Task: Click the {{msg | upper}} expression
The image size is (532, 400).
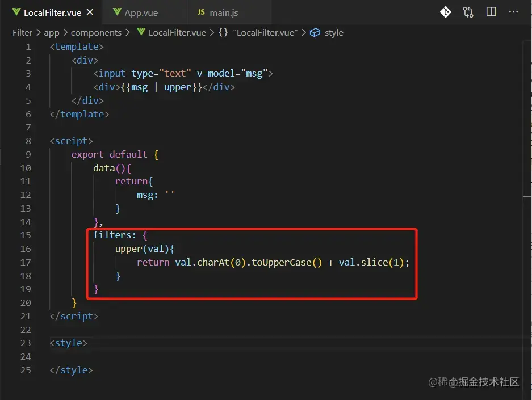Action: [x=161, y=87]
